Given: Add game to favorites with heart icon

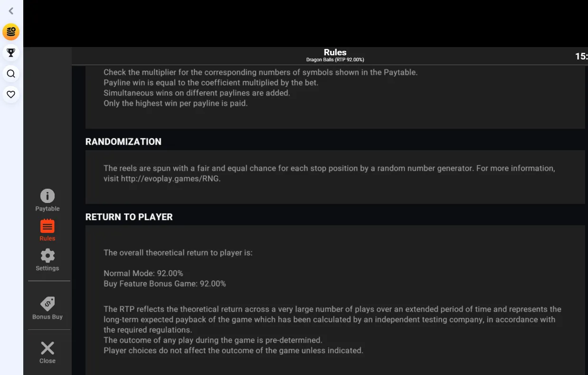Looking at the screenshot, I should click(x=11, y=95).
